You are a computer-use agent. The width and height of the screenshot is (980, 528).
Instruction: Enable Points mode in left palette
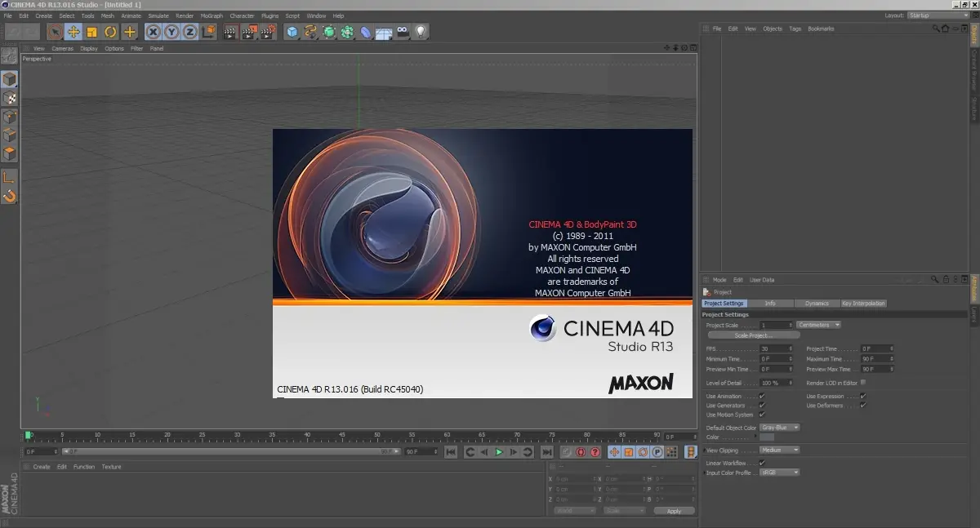pyautogui.click(x=9, y=117)
